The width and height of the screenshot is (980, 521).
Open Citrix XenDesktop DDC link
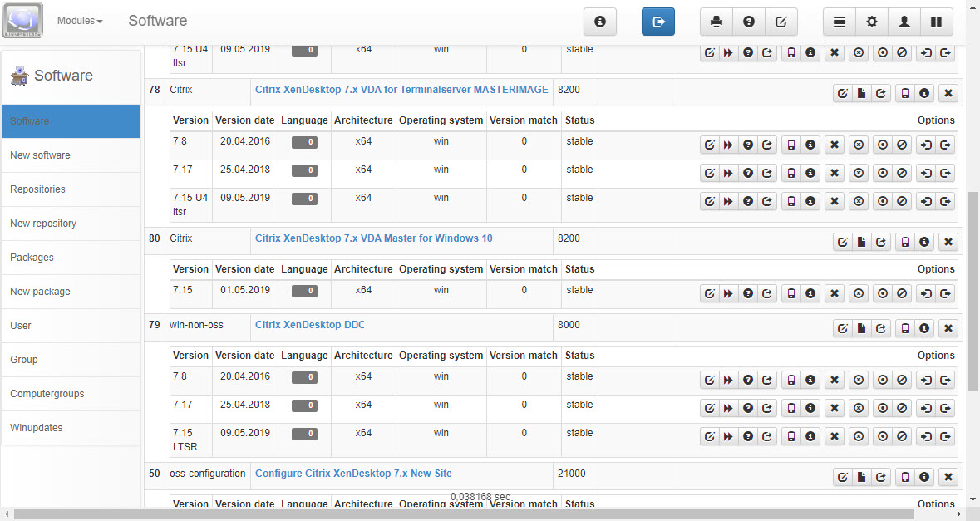pos(310,324)
